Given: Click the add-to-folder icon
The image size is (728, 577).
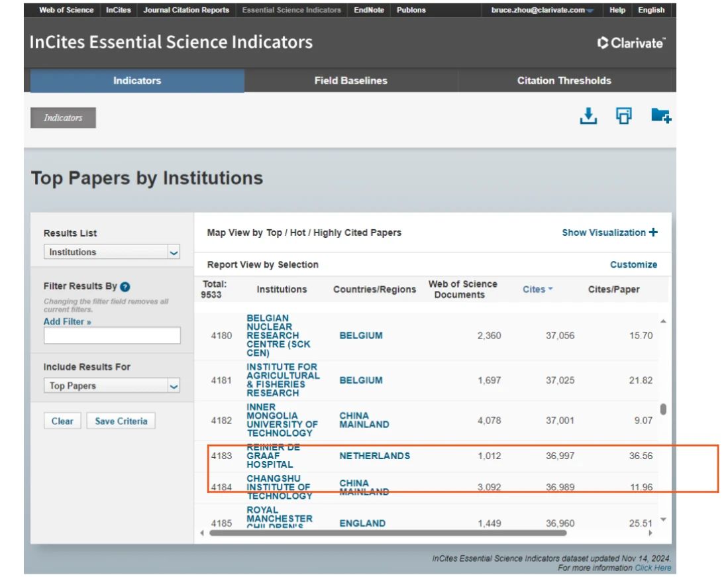Looking at the screenshot, I should tap(660, 116).
